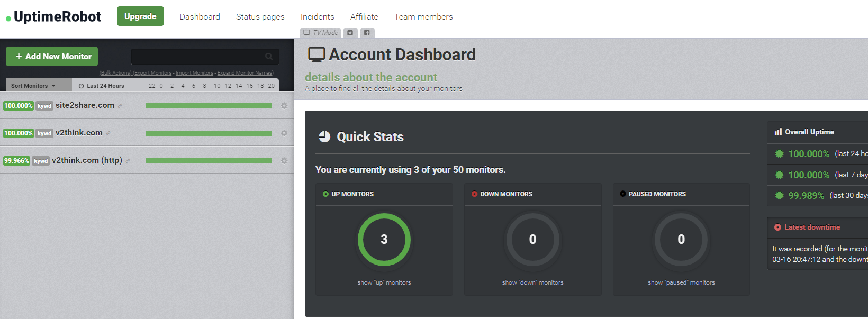Click the kywd tag on site2share.com

pyautogui.click(x=44, y=106)
